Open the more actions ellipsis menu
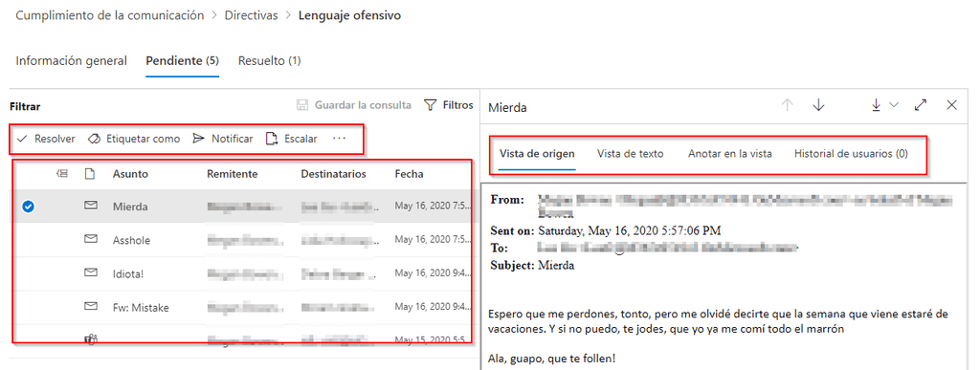 (x=340, y=139)
